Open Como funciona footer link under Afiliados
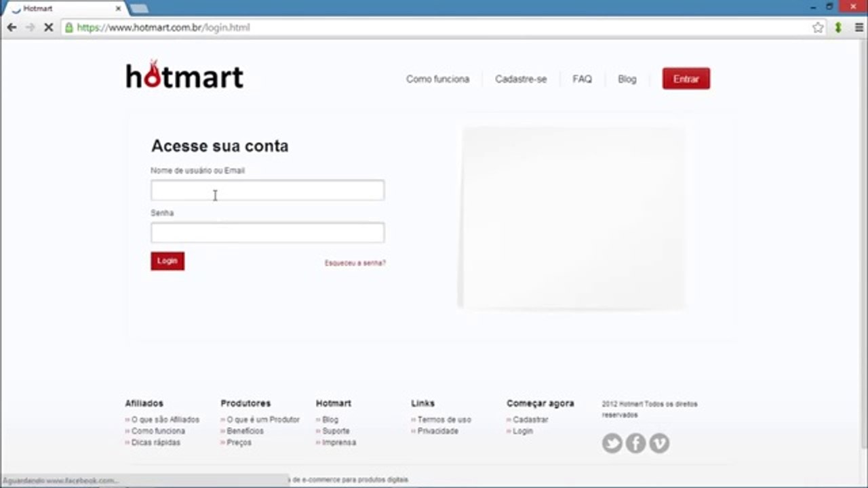The image size is (868, 488). tap(158, 431)
